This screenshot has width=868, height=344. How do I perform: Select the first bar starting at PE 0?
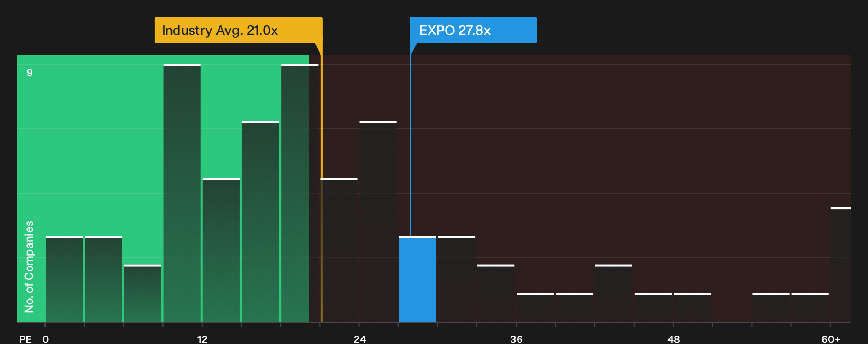point(64,279)
